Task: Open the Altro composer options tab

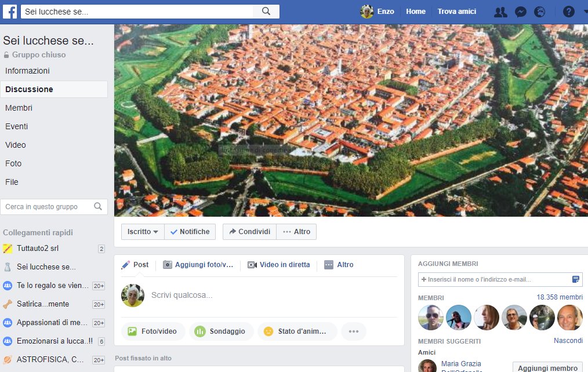Action: tap(339, 265)
